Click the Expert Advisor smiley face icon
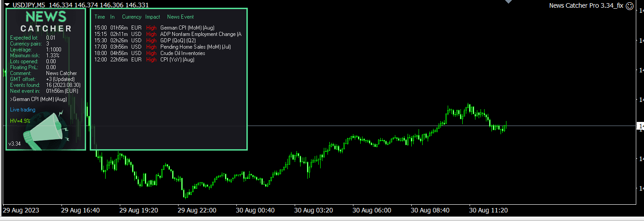 pyautogui.click(x=630, y=6)
